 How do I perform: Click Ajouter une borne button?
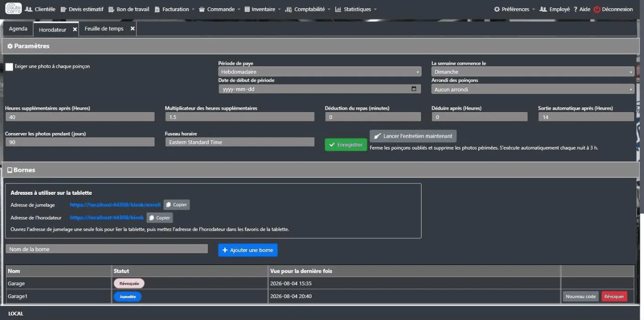248,250
